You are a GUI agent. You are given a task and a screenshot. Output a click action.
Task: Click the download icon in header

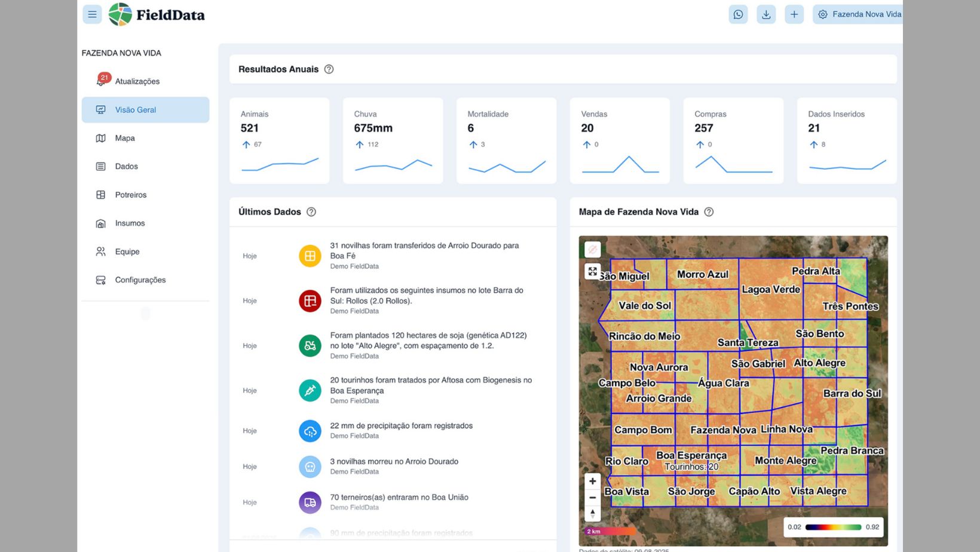[765, 14]
